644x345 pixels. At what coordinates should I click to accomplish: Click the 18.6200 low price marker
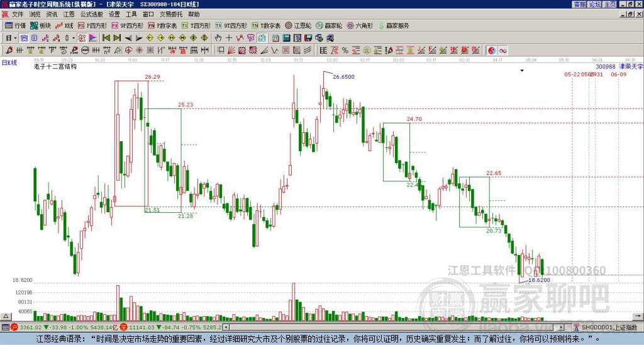[x=539, y=280]
